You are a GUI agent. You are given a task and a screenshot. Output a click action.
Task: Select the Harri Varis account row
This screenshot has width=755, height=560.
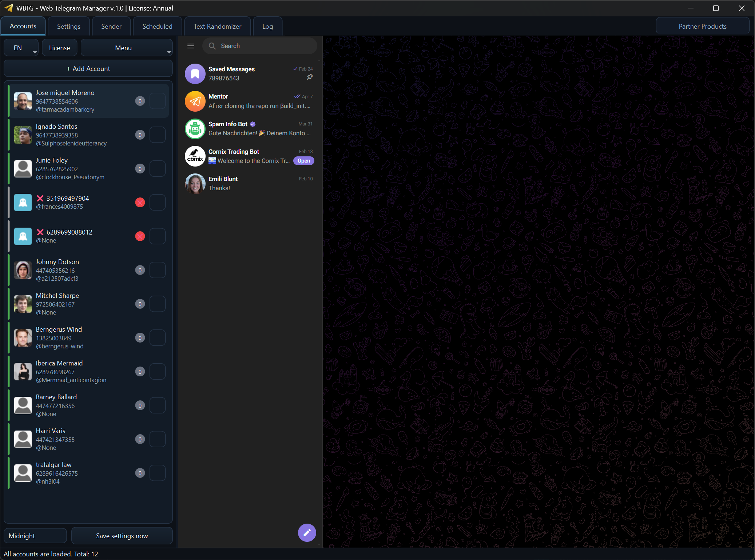pyautogui.click(x=88, y=439)
